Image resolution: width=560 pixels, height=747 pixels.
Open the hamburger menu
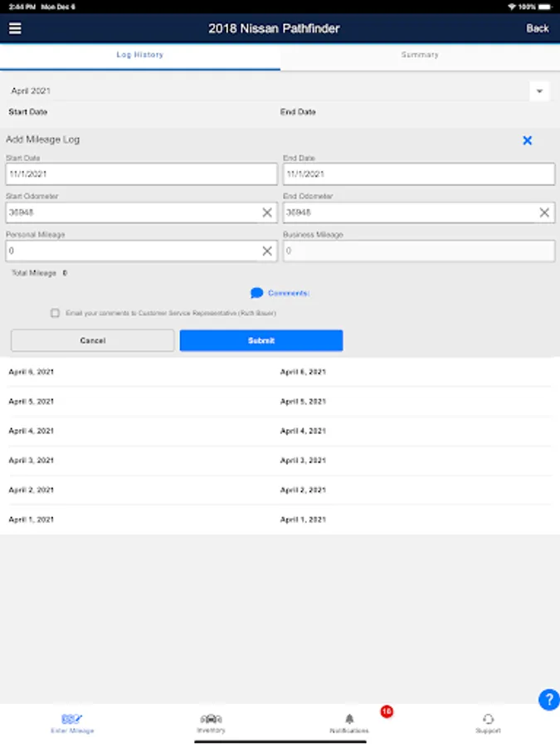(15, 28)
